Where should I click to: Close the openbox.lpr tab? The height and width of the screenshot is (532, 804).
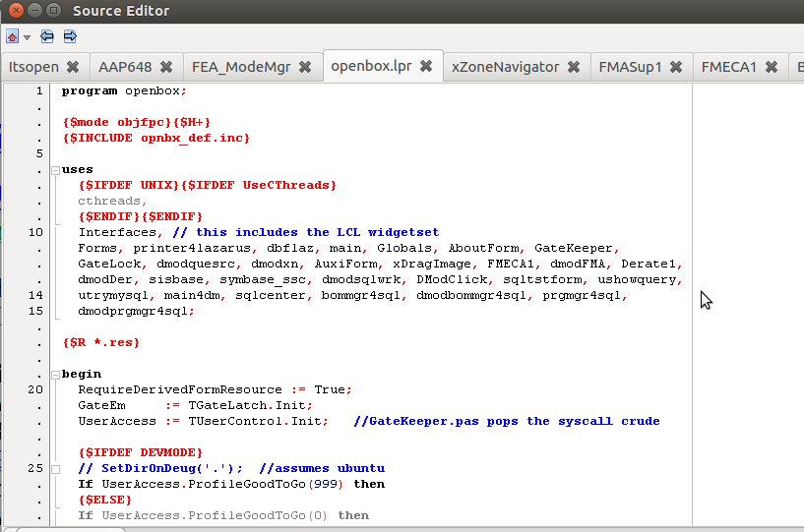tap(426, 67)
